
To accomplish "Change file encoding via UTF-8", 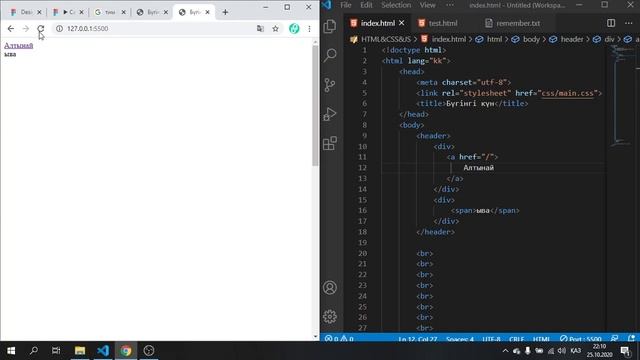I will (x=491, y=339).
